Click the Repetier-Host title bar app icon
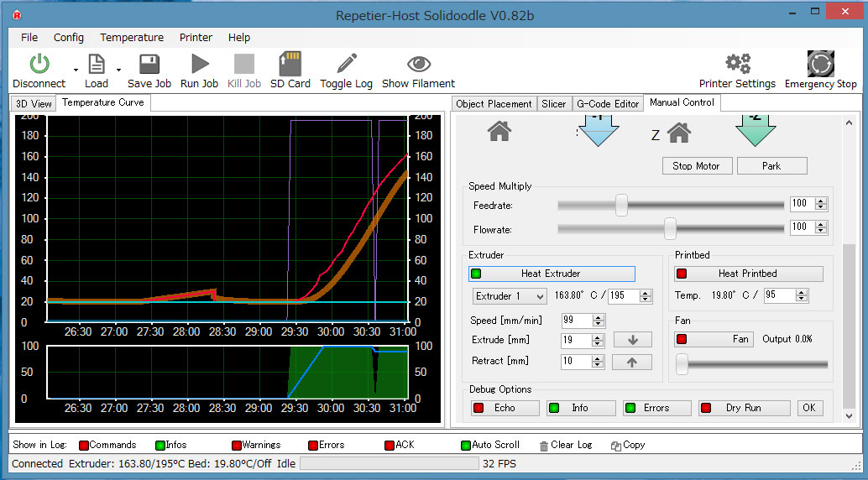This screenshot has width=868, height=480. tap(17, 15)
